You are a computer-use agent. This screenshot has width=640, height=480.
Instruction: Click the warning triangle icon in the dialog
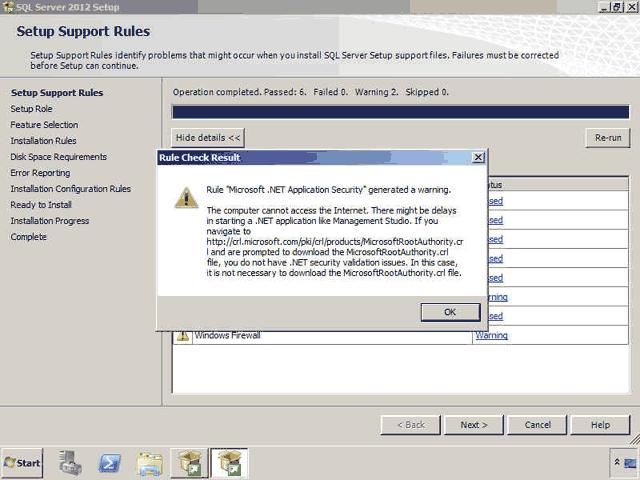pyautogui.click(x=186, y=198)
